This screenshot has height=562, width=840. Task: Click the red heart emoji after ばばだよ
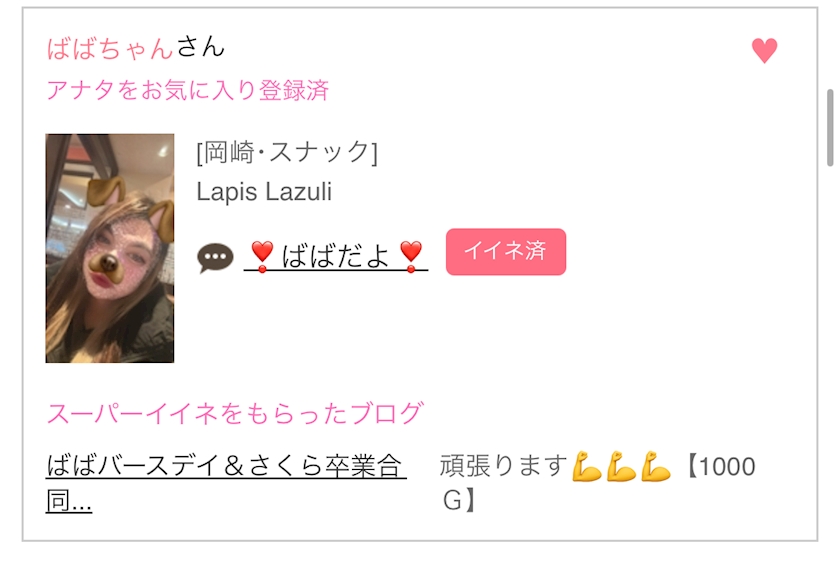point(411,256)
